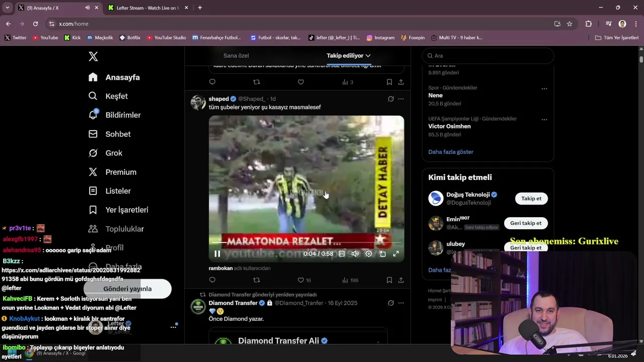The height and width of the screenshot is (362, 644).
Task: Click the X logo in sidebar
Action: [x=93, y=56]
